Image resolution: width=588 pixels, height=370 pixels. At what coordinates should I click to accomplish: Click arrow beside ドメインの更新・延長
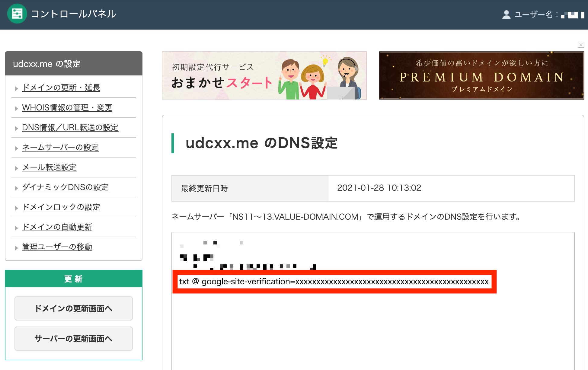(x=16, y=88)
